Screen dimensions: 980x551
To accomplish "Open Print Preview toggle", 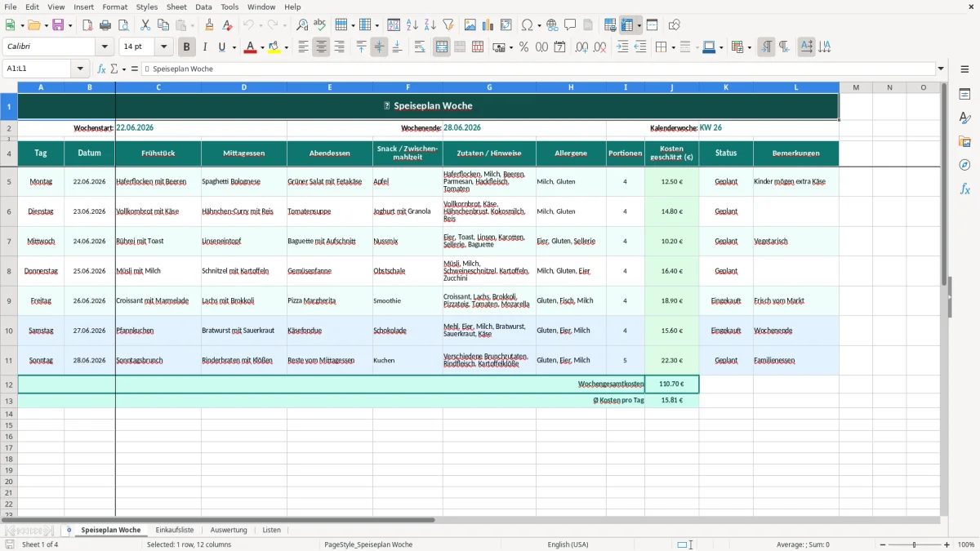I will pyautogui.click(x=122, y=25).
